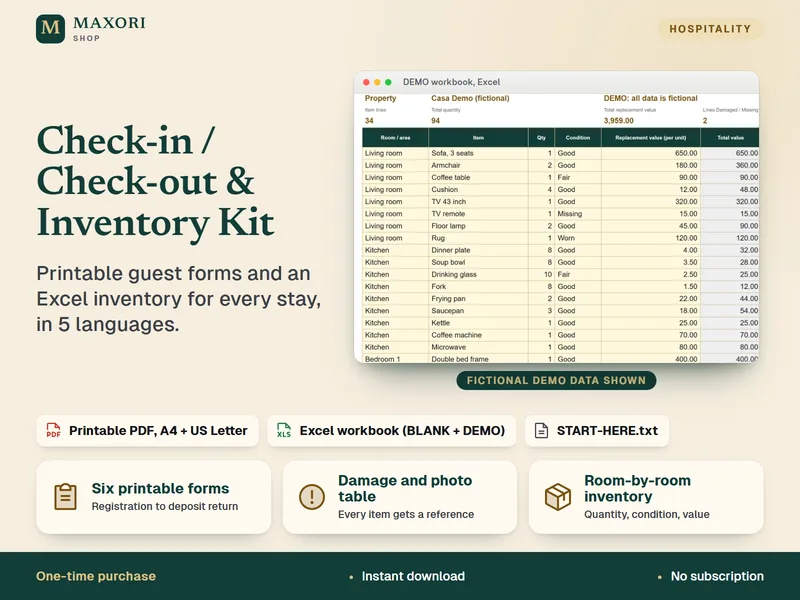Select the START-HERE.txt chip
The width and height of the screenshot is (800, 600).
[596, 431]
